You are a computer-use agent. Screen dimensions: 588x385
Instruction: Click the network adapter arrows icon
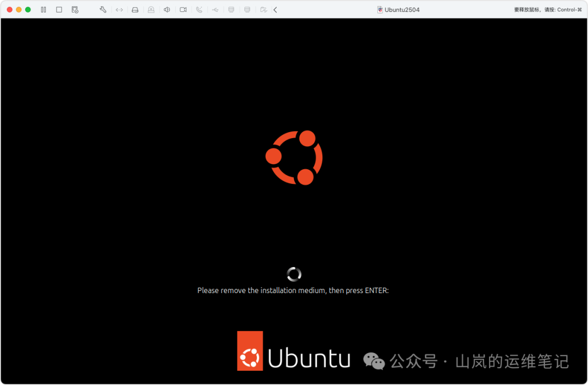pyautogui.click(x=119, y=10)
